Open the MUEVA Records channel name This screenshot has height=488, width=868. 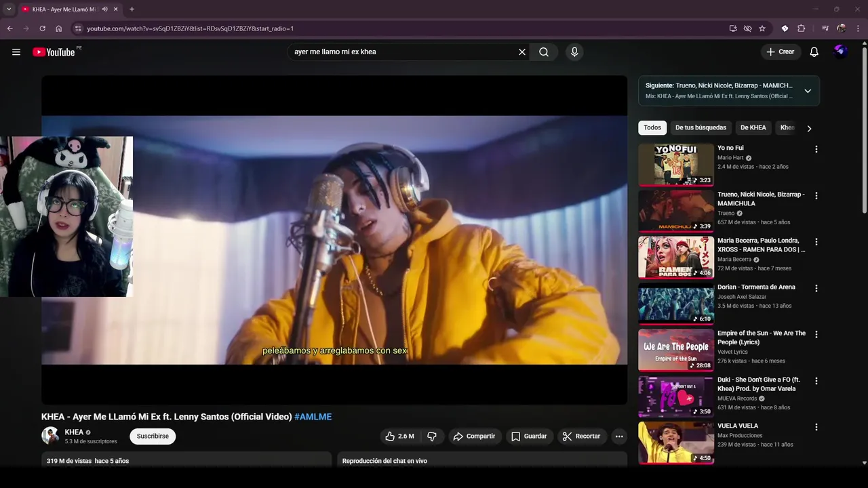(737, 399)
